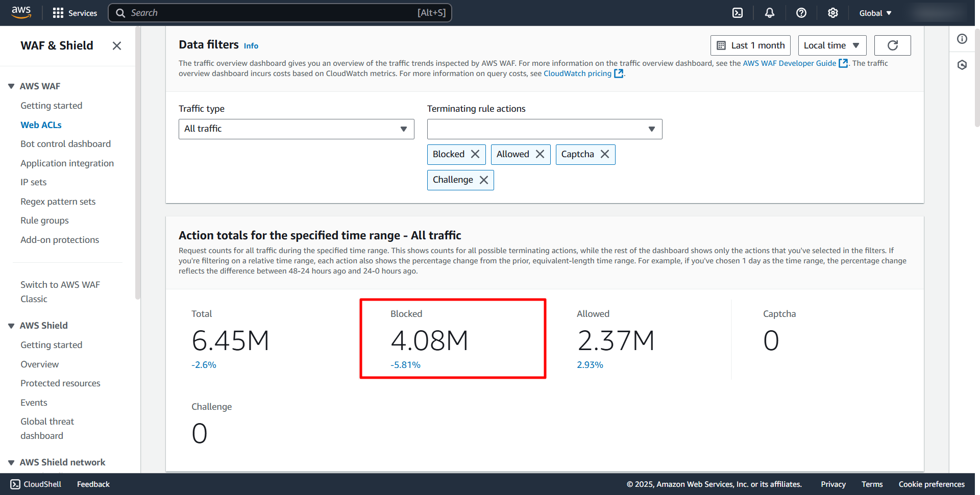Viewport: 980px width, 495px height.
Task: Open Getting started under AWS WAF
Action: (51, 106)
